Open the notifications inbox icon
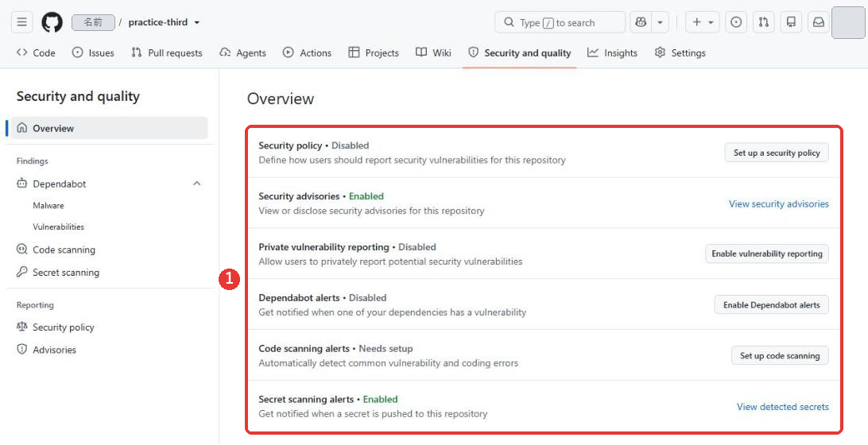This screenshot has width=868, height=445. pos(818,22)
